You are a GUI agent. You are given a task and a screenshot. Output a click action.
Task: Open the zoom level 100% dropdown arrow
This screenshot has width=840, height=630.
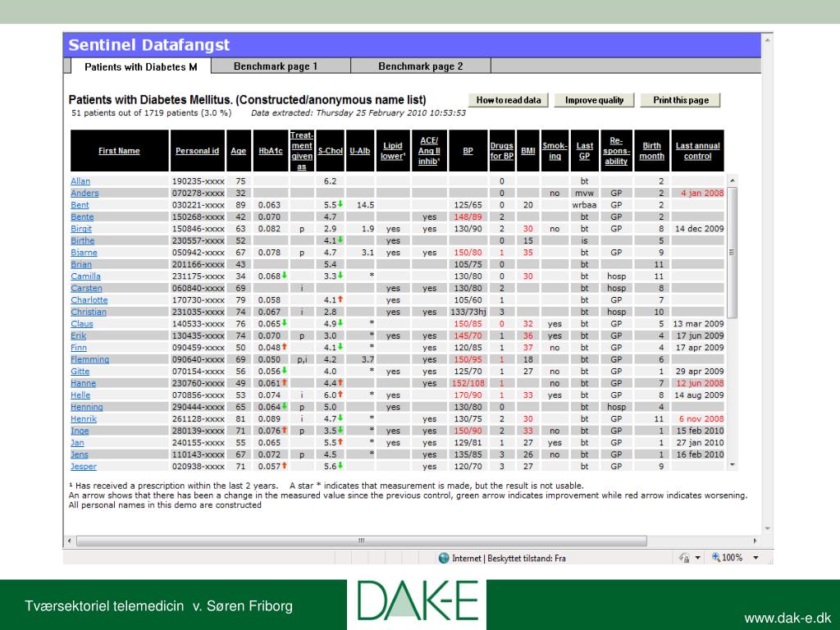pyautogui.click(x=756, y=558)
